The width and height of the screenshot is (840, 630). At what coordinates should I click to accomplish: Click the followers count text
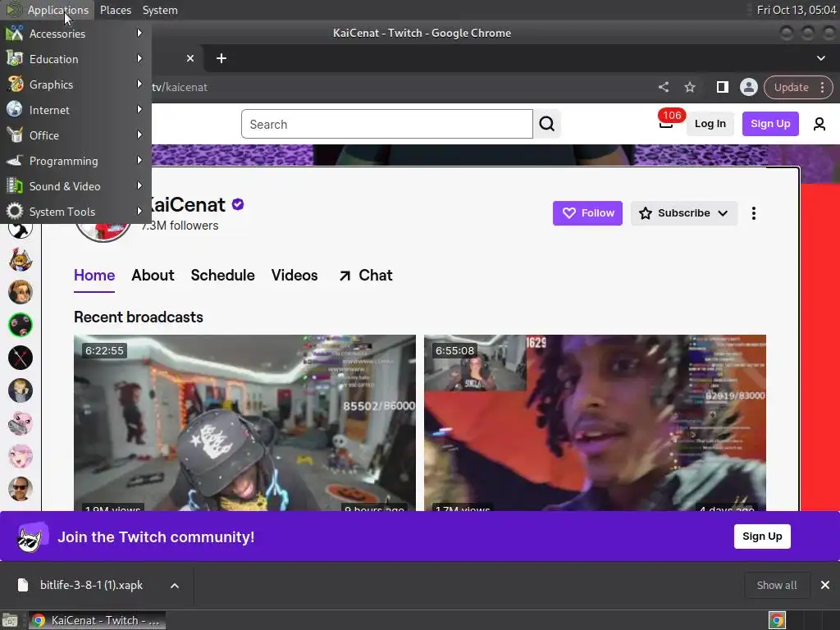tap(180, 226)
